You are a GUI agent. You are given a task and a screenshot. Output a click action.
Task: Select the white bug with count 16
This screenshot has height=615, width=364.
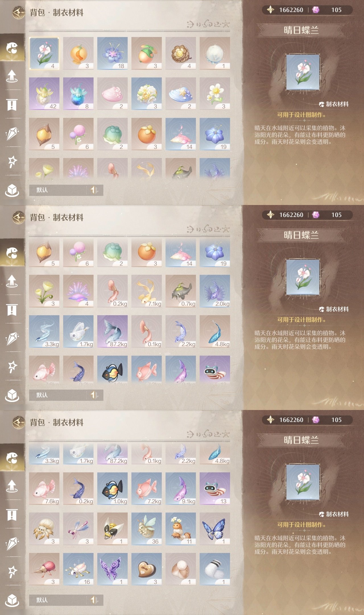coord(78,569)
